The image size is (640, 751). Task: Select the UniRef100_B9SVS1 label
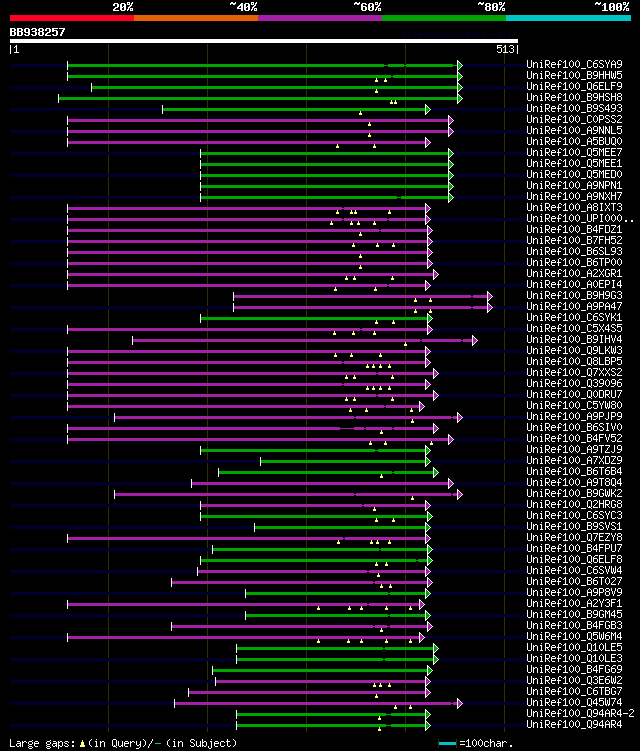tap(574, 527)
